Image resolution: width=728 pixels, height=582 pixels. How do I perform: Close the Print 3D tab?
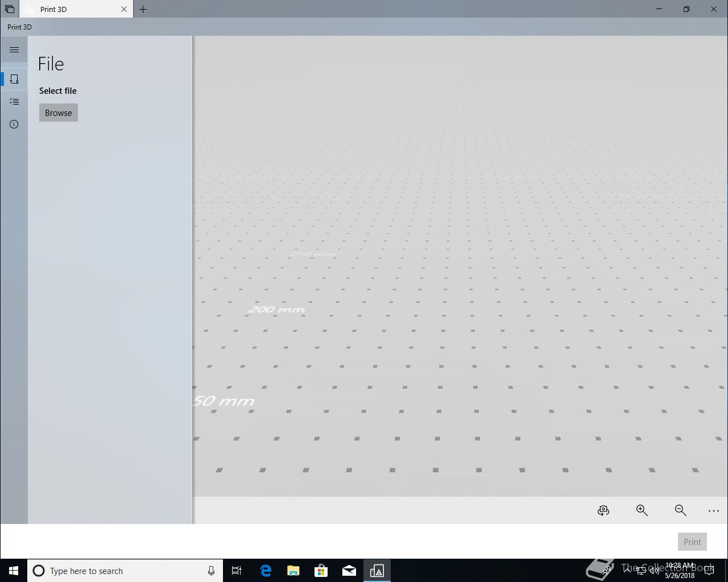click(124, 9)
